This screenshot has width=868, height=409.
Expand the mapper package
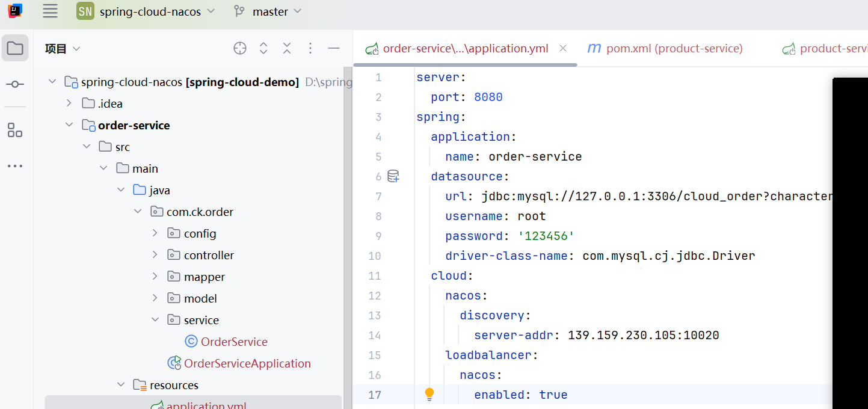155,277
